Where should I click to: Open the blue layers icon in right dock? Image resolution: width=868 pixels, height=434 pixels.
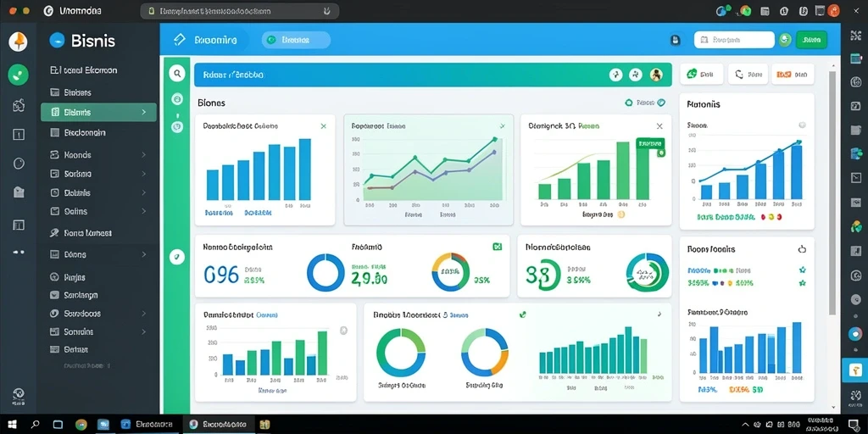click(x=856, y=153)
